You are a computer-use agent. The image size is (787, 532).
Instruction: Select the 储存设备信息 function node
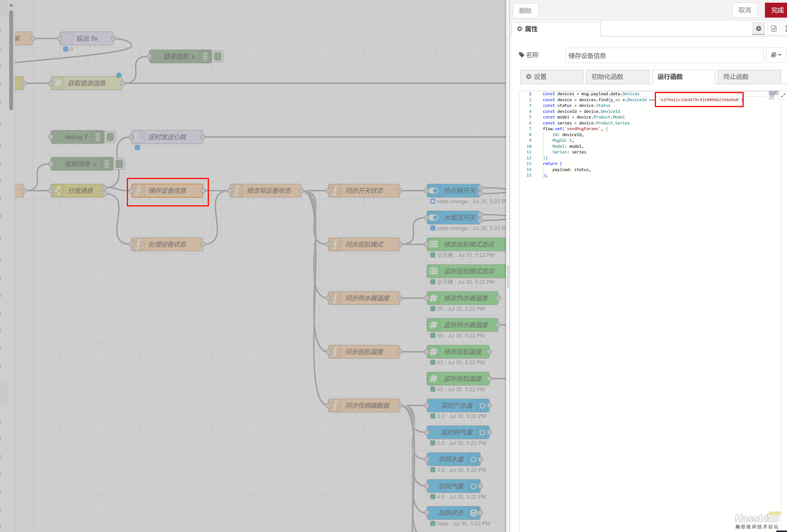(167, 191)
